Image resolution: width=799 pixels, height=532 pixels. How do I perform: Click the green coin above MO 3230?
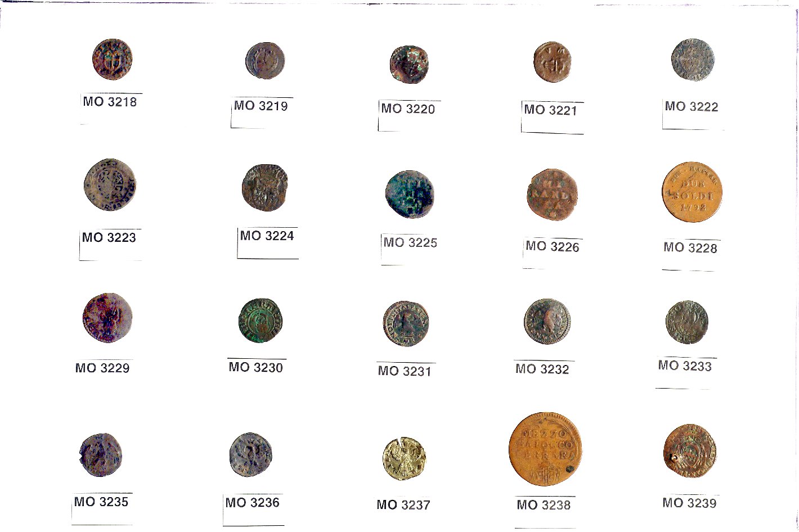coord(261,321)
